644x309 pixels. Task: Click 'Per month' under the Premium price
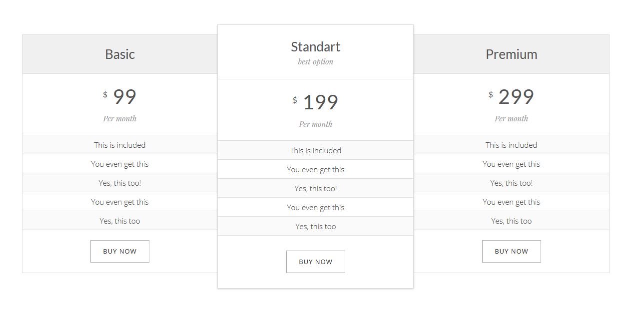tap(511, 118)
